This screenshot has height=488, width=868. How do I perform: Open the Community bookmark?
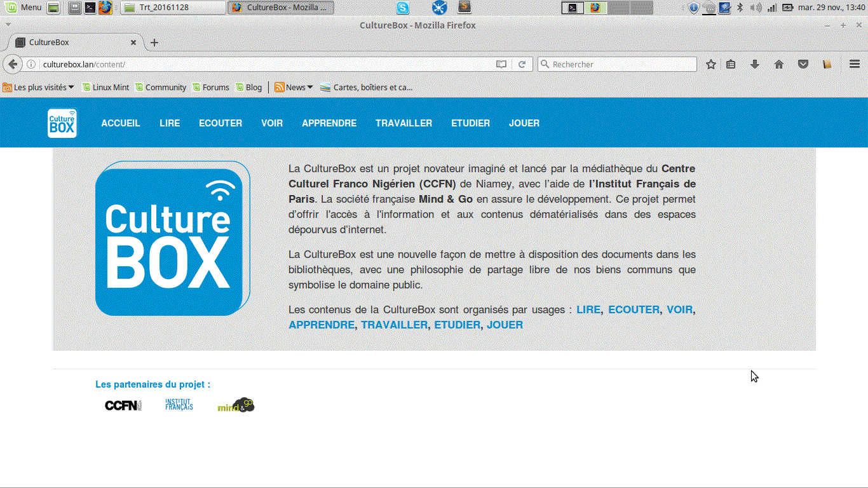pos(161,87)
